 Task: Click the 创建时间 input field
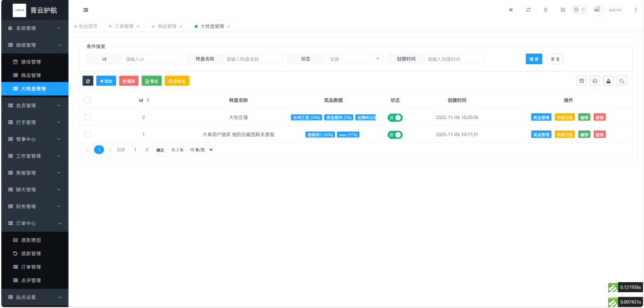point(454,59)
